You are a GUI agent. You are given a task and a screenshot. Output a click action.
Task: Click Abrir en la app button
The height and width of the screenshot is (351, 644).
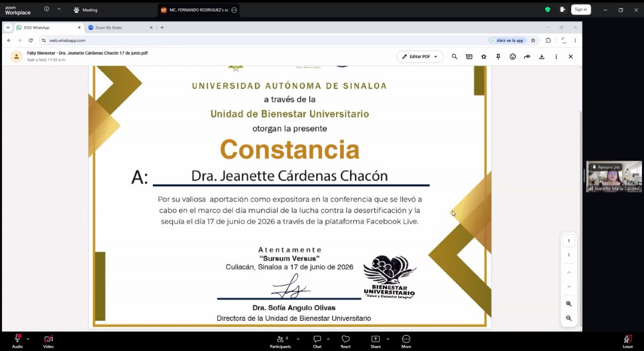[507, 40]
